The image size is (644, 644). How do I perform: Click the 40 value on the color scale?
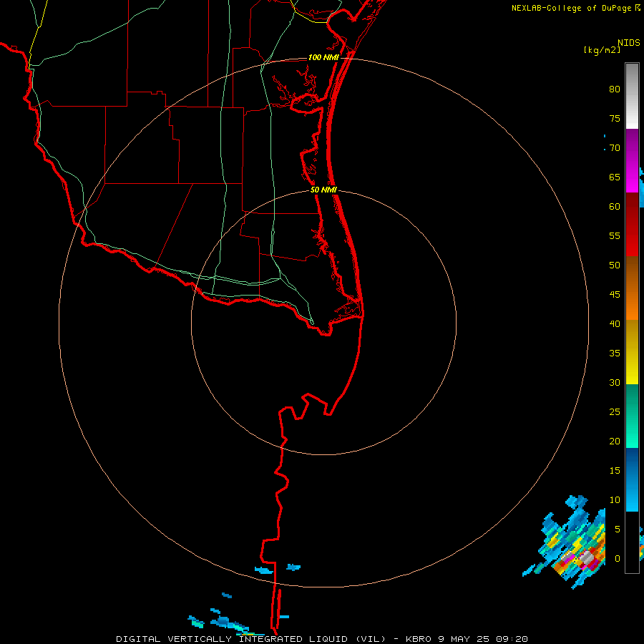pos(615,323)
